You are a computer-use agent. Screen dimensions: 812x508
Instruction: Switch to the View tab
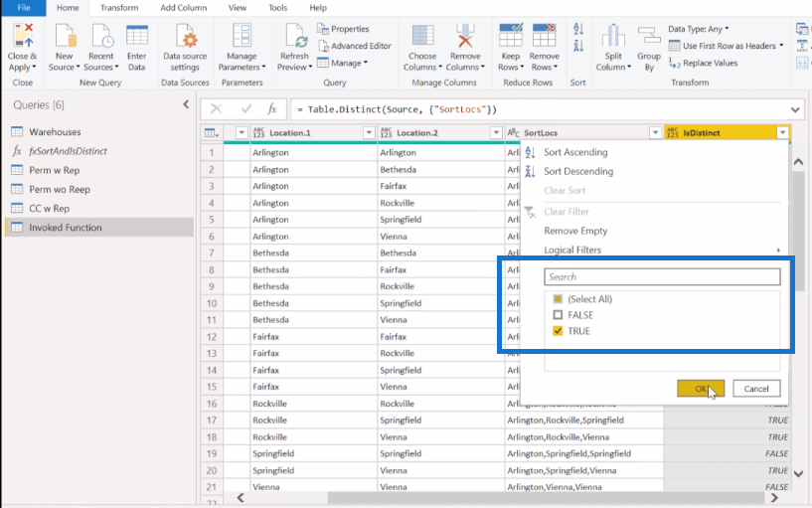point(238,8)
